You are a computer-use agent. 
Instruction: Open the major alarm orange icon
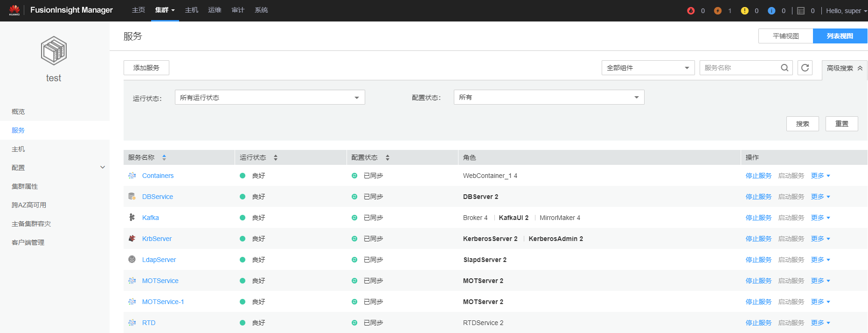[x=718, y=11]
